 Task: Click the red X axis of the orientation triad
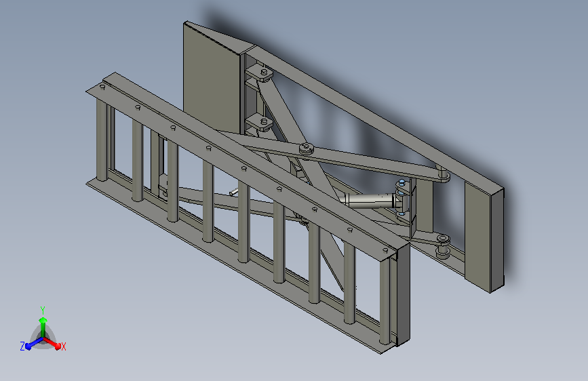pyautogui.click(x=54, y=344)
